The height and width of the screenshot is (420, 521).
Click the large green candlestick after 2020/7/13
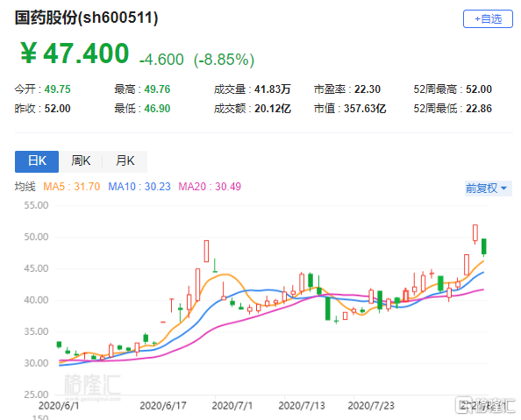(328, 309)
